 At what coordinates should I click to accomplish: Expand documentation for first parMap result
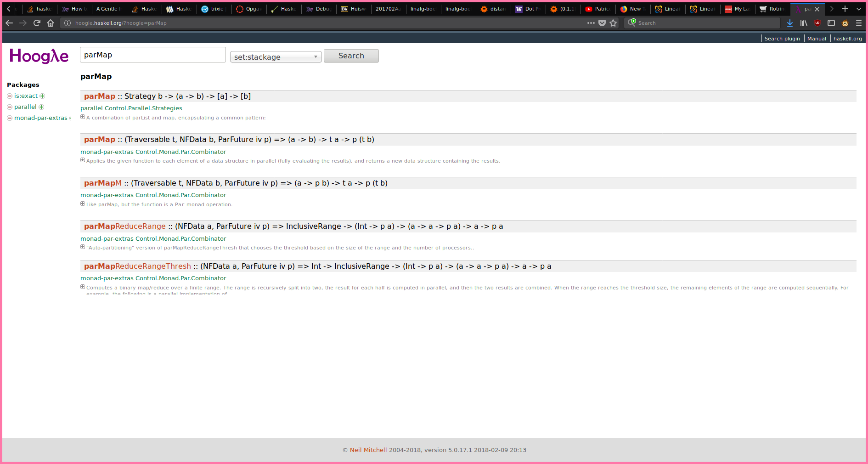pyautogui.click(x=83, y=117)
